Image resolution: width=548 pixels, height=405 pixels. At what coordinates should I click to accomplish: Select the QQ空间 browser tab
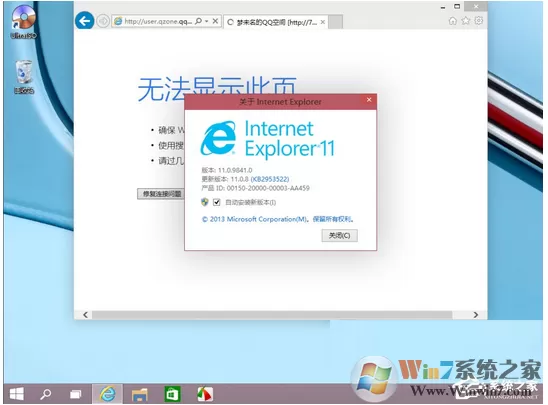[276, 22]
